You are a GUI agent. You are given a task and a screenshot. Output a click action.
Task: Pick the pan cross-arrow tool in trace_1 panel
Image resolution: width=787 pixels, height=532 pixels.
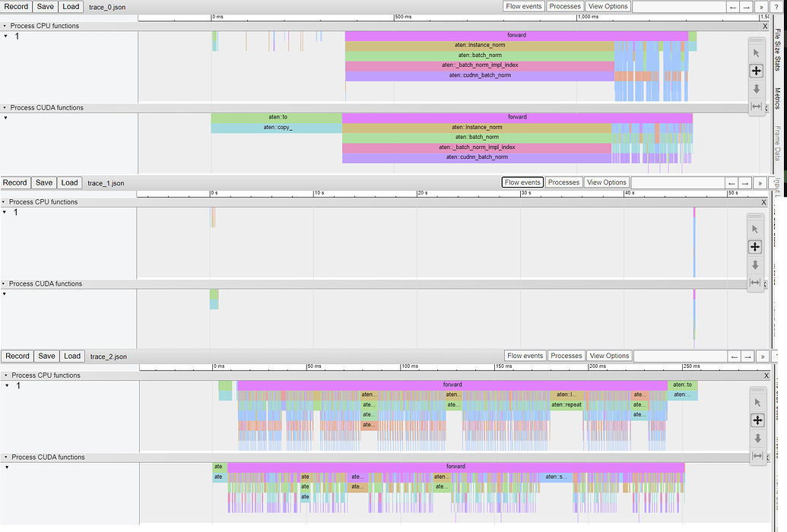click(754, 247)
